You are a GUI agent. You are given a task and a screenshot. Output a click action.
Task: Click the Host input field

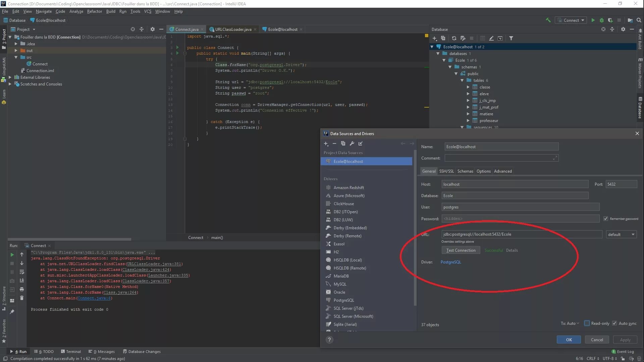515,184
